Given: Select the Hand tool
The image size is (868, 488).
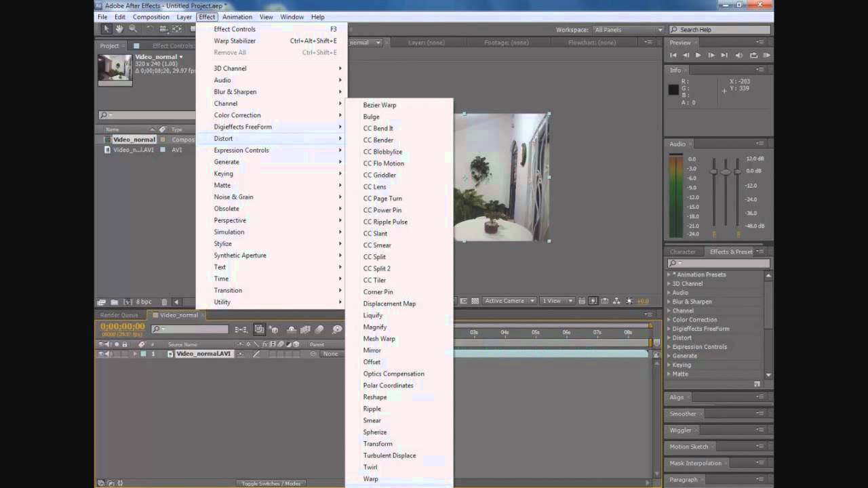Looking at the screenshot, I should (x=119, y=28).
